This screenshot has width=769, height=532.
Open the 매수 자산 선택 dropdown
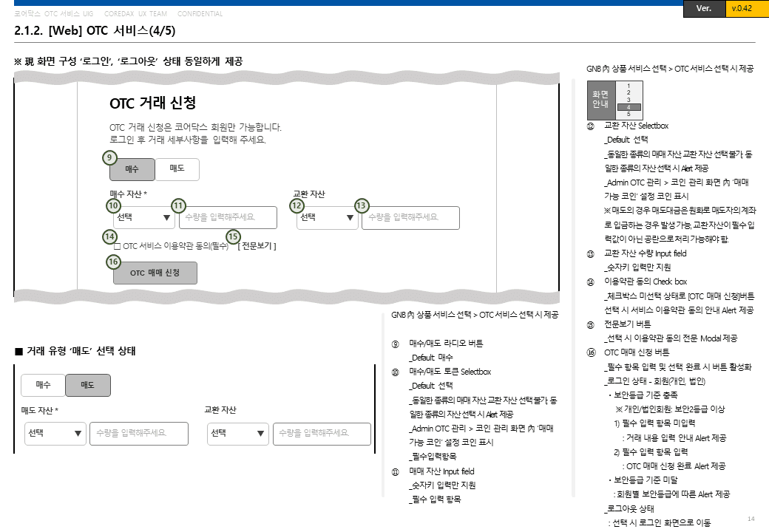coord(143,217)
